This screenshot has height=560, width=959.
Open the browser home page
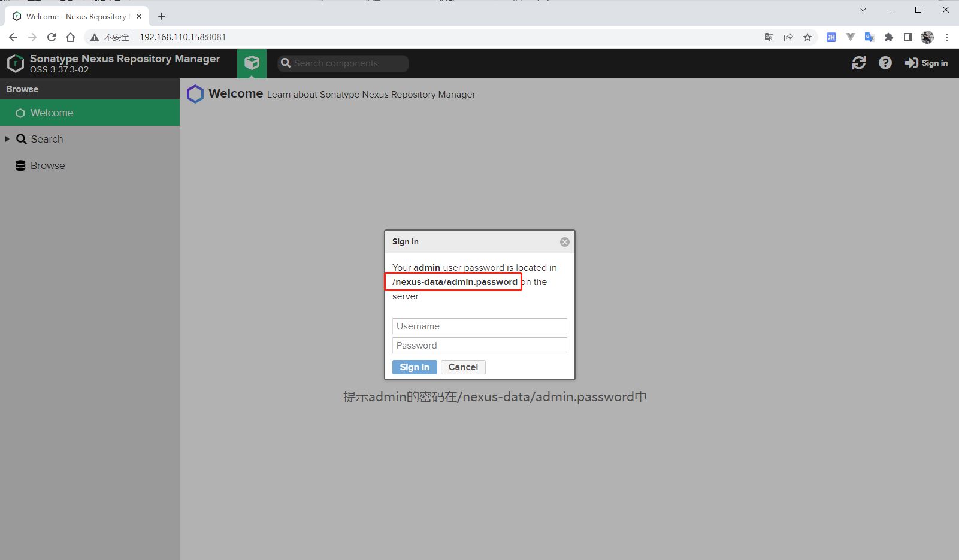[71, 37]
